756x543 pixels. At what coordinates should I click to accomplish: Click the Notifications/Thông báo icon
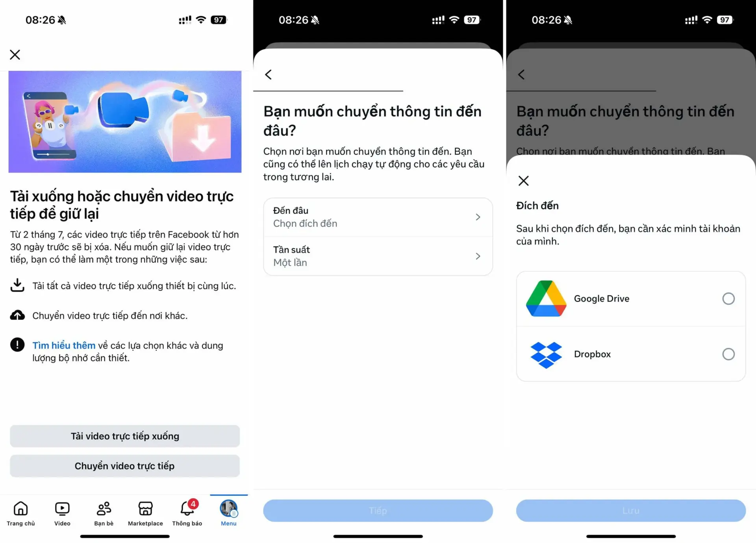point(187,506)
